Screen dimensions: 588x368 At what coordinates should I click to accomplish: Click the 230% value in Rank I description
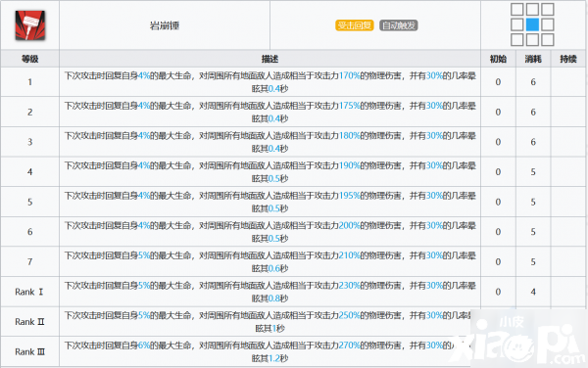click(x=350, y=285)
